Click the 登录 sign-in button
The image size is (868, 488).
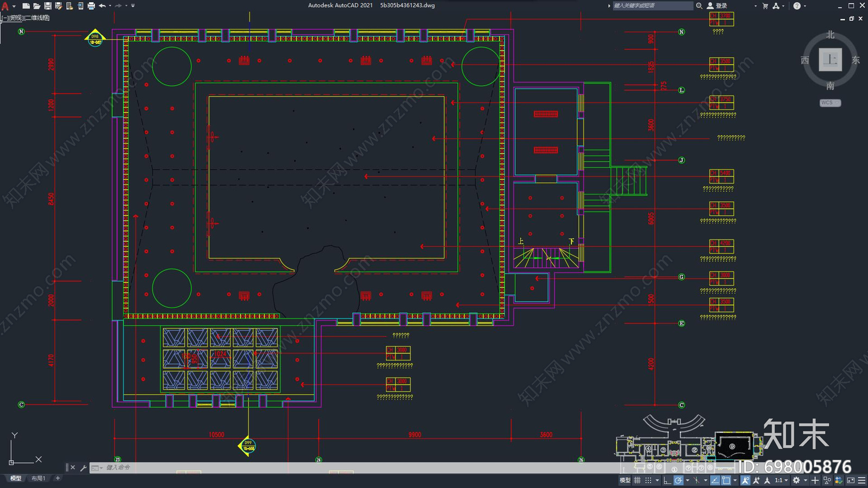[x=717, y=5]
